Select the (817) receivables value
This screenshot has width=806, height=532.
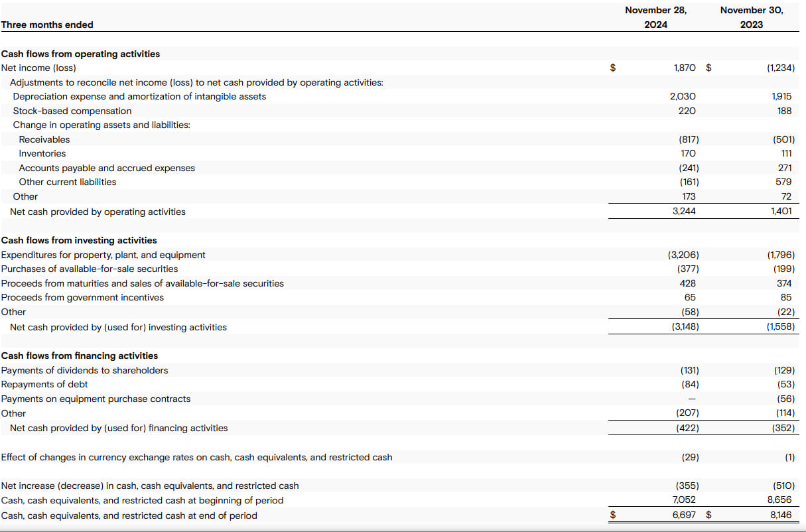[x=689, y=139]
